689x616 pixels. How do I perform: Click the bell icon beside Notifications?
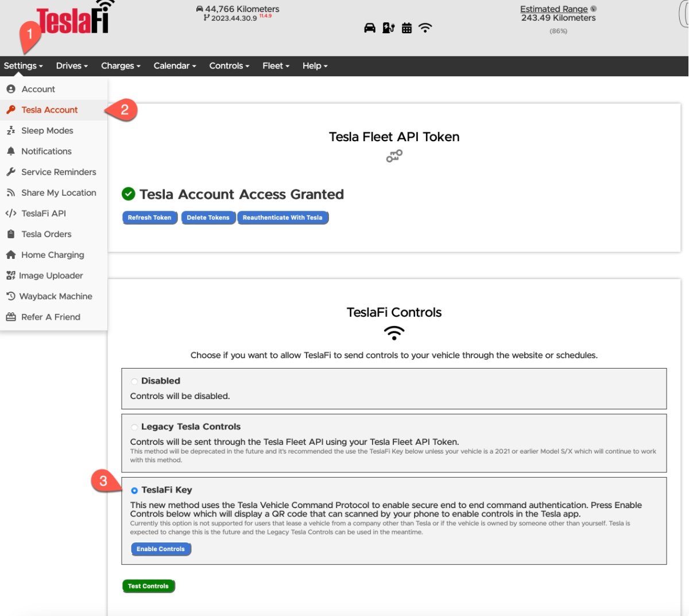(x=10, y=151)
